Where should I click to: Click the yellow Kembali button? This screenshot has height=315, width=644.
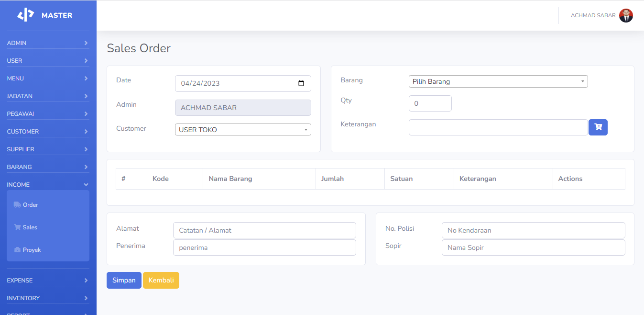pos(161,281)
